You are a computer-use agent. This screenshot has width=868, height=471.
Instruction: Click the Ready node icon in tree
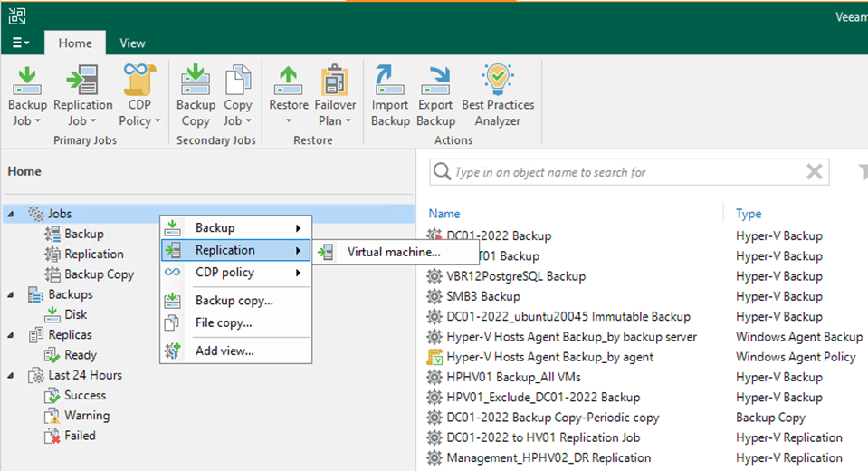point(52,355)
